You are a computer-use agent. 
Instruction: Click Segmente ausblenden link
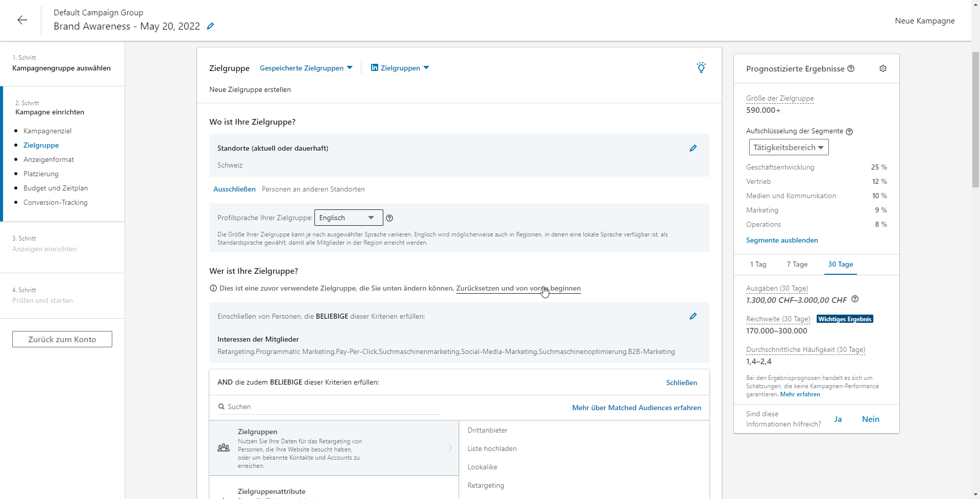point(782,240)
